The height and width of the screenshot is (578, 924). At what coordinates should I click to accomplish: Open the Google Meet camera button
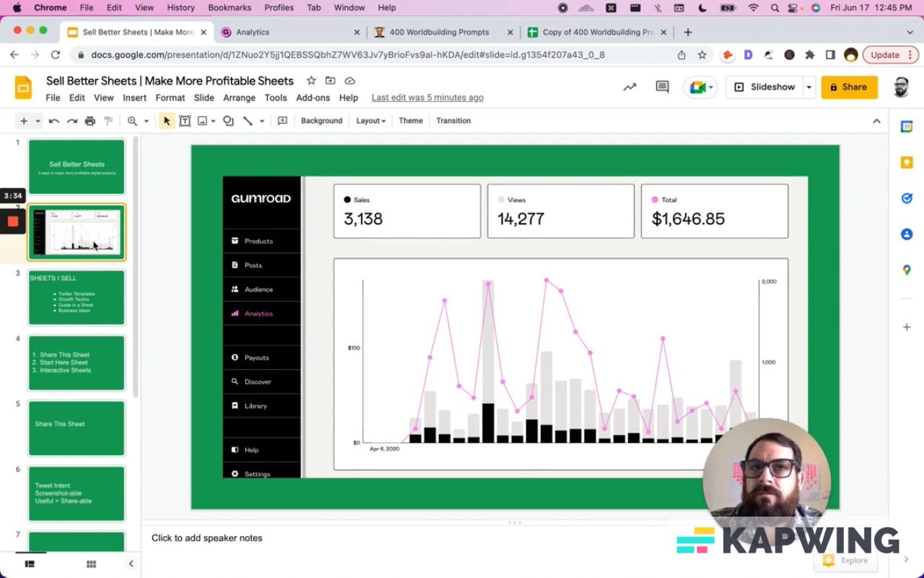point(700,87)
